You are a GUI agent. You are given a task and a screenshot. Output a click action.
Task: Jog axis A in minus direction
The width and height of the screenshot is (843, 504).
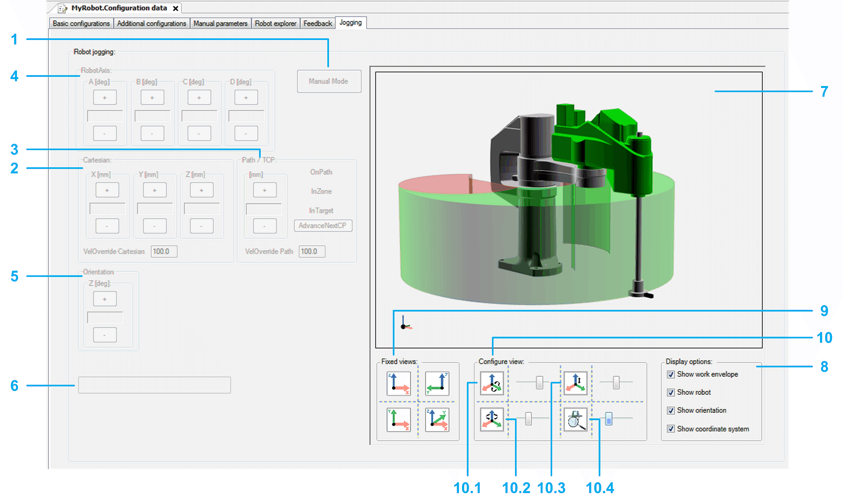(x=105, y=133)
